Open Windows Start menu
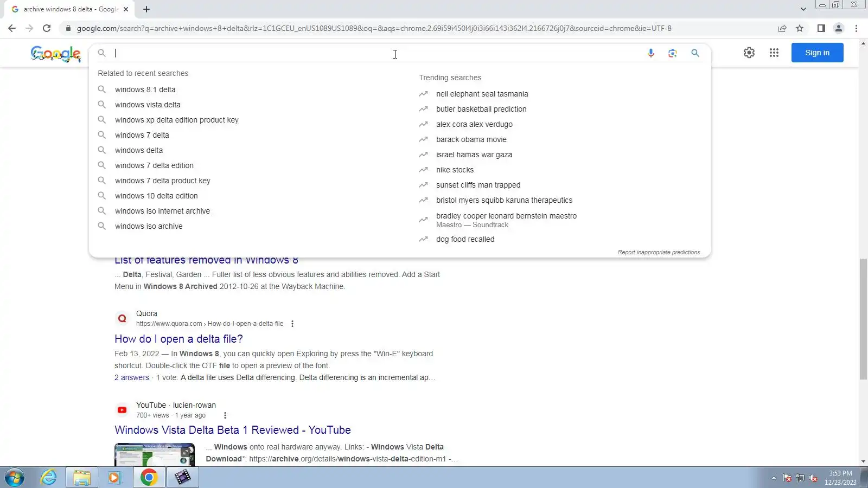This screenshot has width=868, height=488. pyautogui.click(x=15, y=478)
